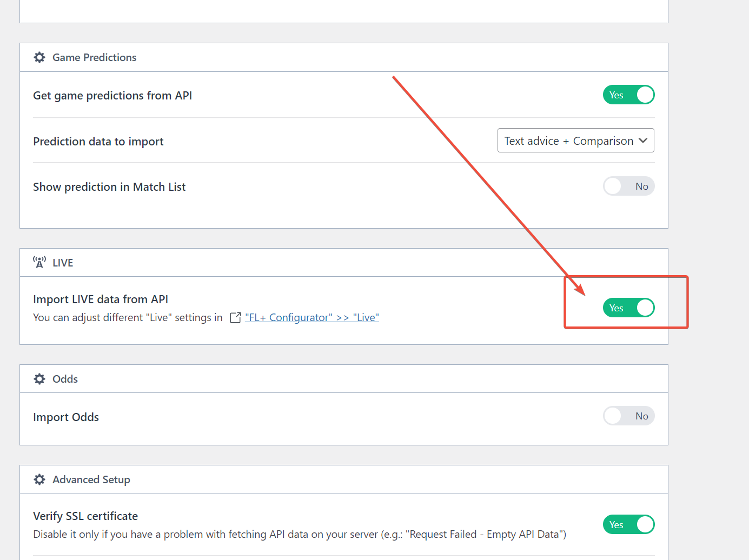Turn off importing LIVE data from API
The width and height of the screenshot is (749, 560).
coord(629,308)
